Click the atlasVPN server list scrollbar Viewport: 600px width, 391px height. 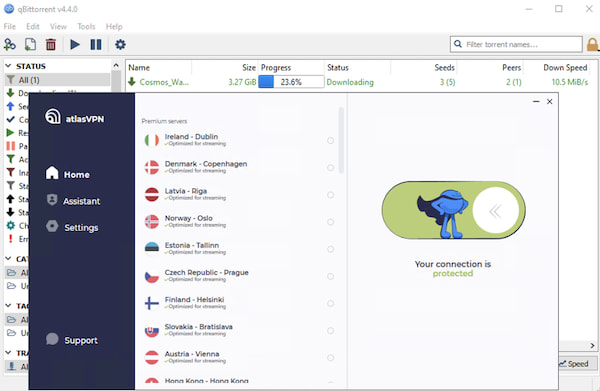pyautogui.click(x=341, y=140)
